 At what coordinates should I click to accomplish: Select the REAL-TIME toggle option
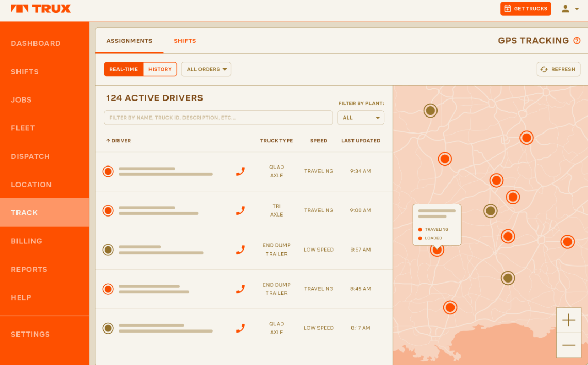[123, 69]
